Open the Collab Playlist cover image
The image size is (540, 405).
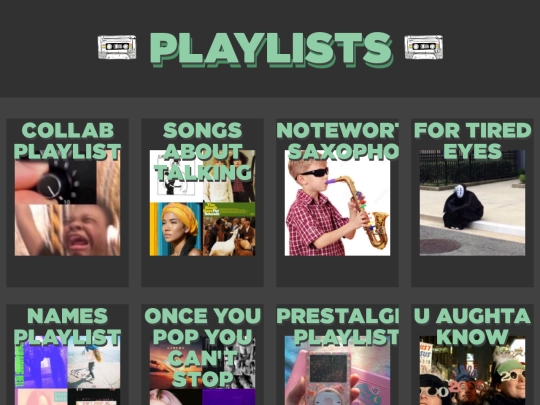coord(68,203)
